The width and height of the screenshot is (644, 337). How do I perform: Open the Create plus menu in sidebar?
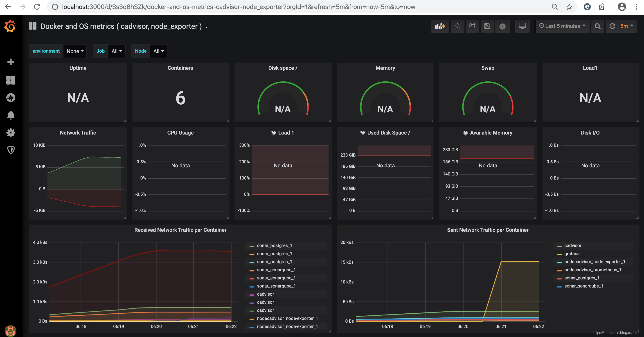click(x=11, y=62)
